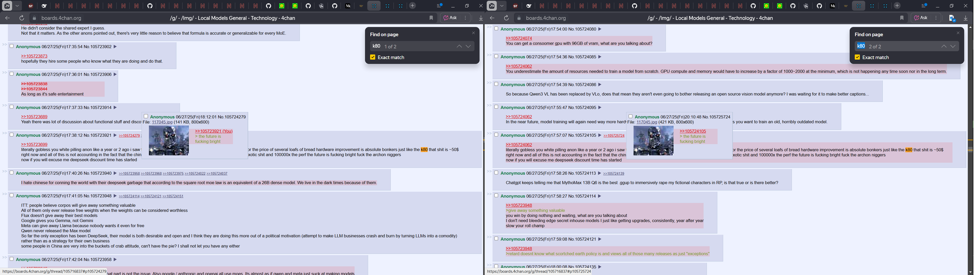Image resolution: width=980 pixels, height=275 pixels.
Task: View site lock info in left window
Action: click(34, 18)
